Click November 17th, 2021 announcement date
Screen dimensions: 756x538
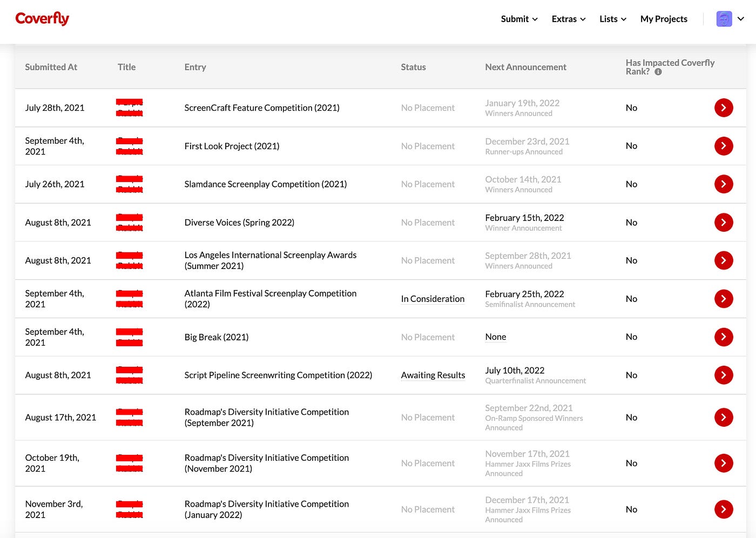coord(527,454)
